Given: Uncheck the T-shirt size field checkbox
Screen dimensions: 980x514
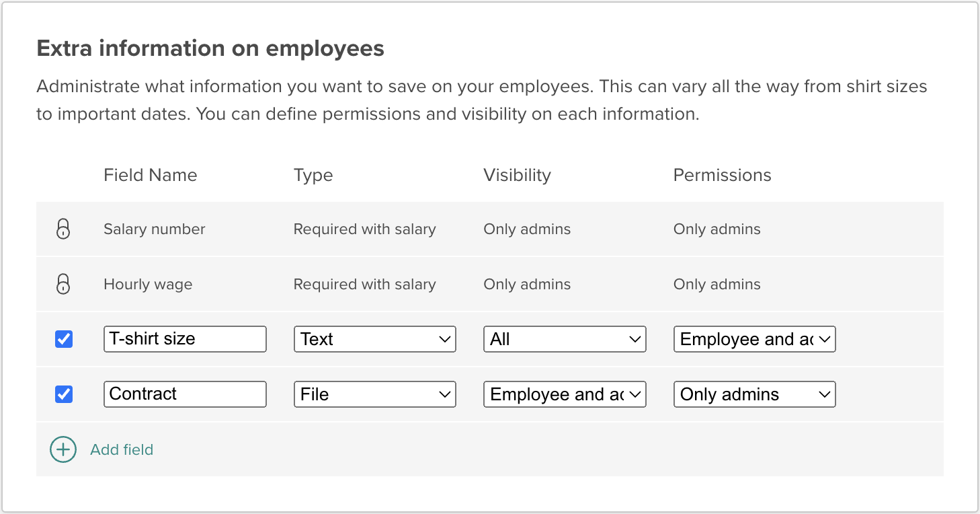Looking at the screenshot, I should (64, 339).
